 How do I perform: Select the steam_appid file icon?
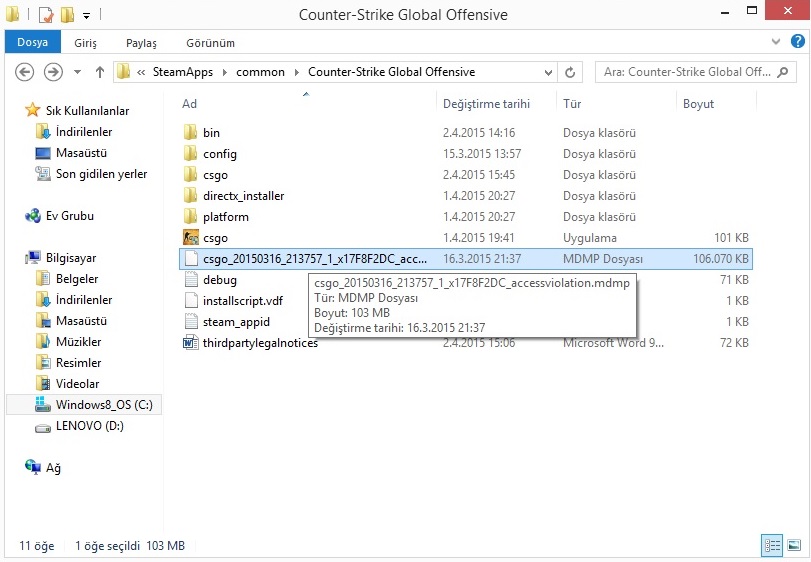point(191,322)
